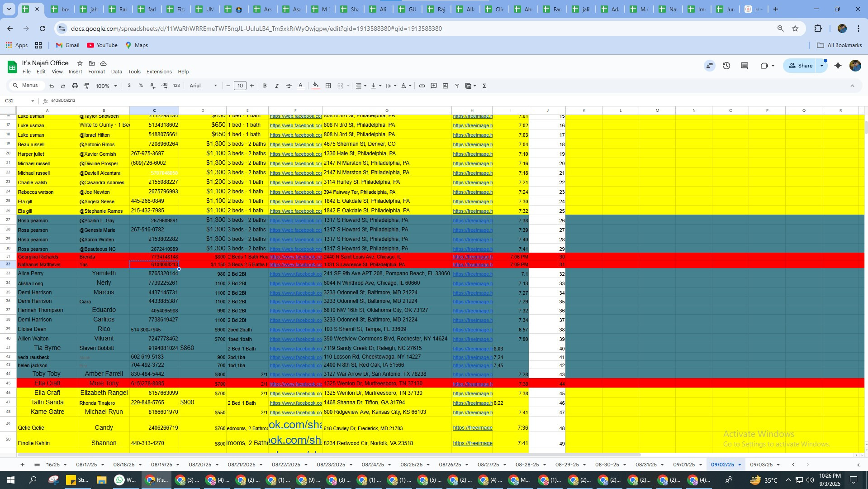The width and height of the screenshot is (868, 489).
Task: Open the Windows notification center
Action: pyautogui.click(x=854, y=480)
